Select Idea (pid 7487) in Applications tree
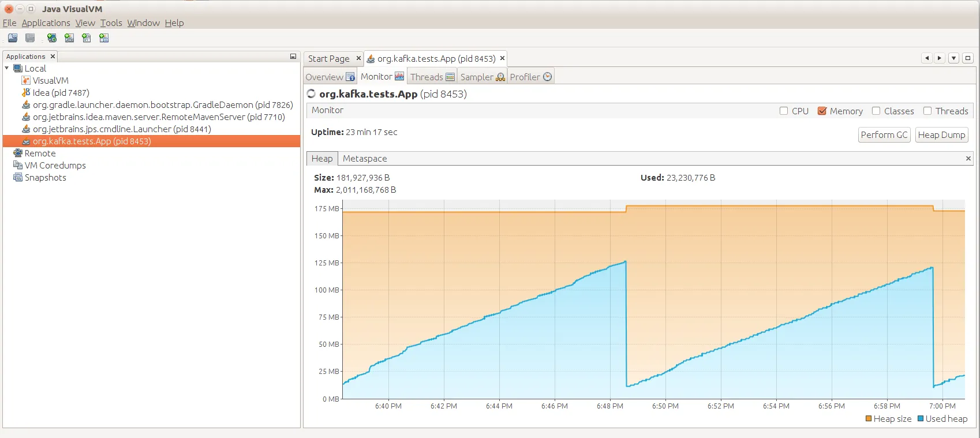 click(61, 93)
